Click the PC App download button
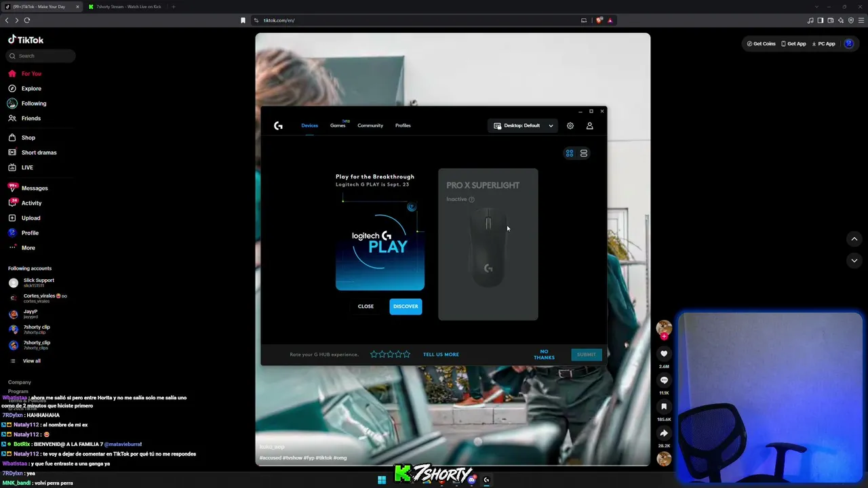 coord(824,44)
